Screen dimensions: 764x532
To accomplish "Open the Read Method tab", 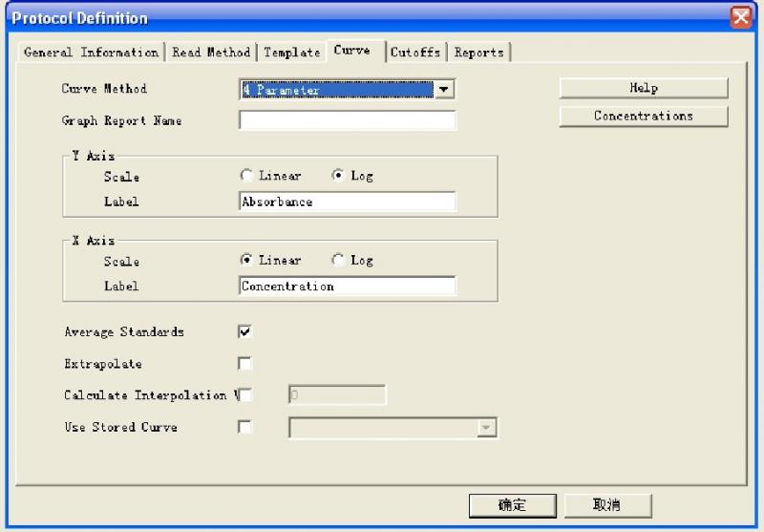I will pyautogui.click(x=211, y=53).
